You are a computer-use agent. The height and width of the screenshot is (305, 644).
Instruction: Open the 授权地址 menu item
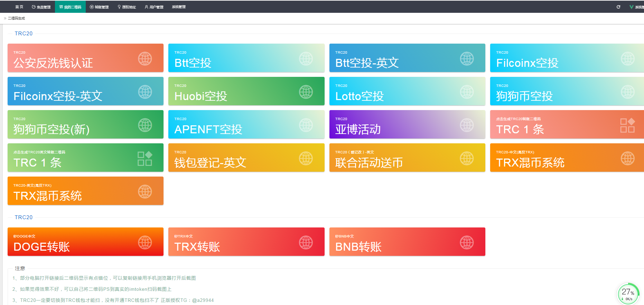[127, 7]
